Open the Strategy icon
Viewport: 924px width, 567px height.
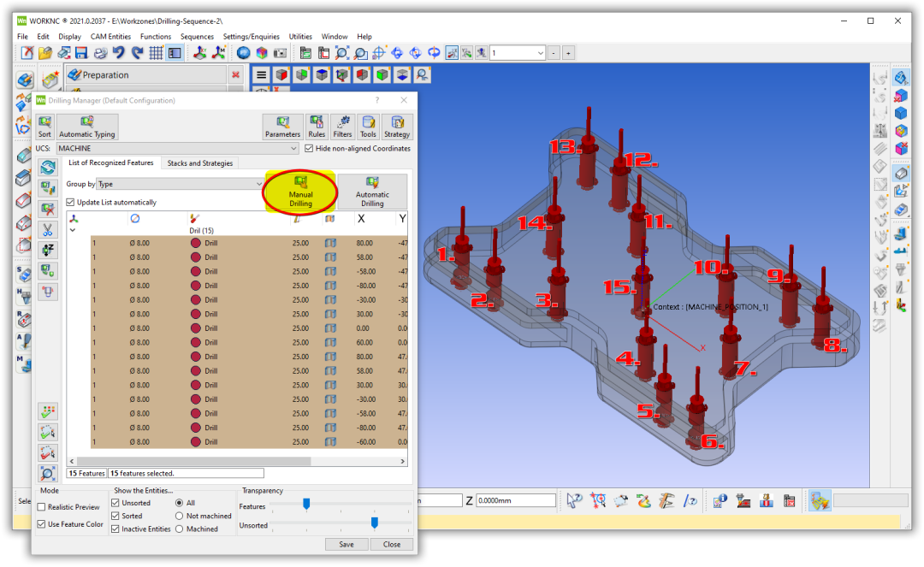pos(397,127)
